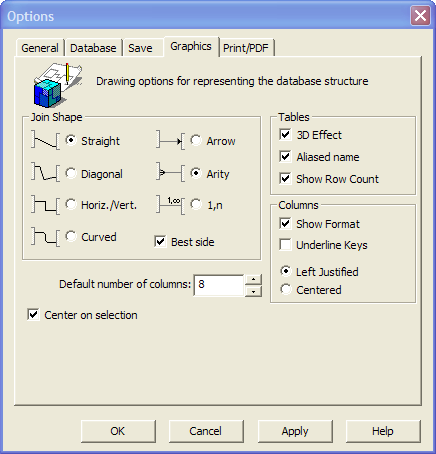Click the Arity join style icon
436x454 pixels.
click(x=171, y=172)
